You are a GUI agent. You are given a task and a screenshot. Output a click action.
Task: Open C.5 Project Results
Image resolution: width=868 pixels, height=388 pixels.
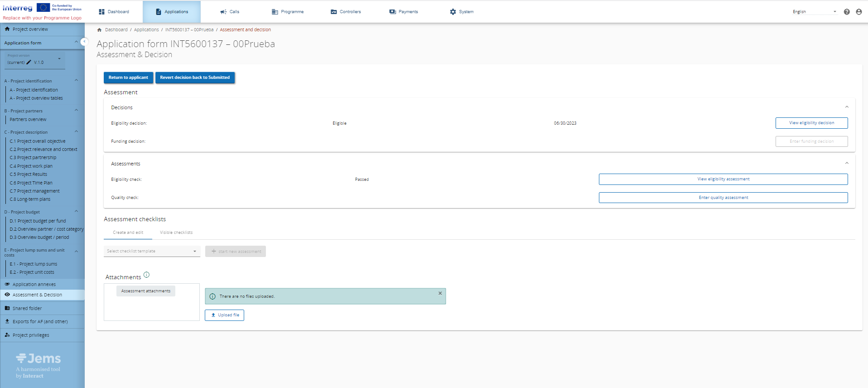[x=29, y=174]
